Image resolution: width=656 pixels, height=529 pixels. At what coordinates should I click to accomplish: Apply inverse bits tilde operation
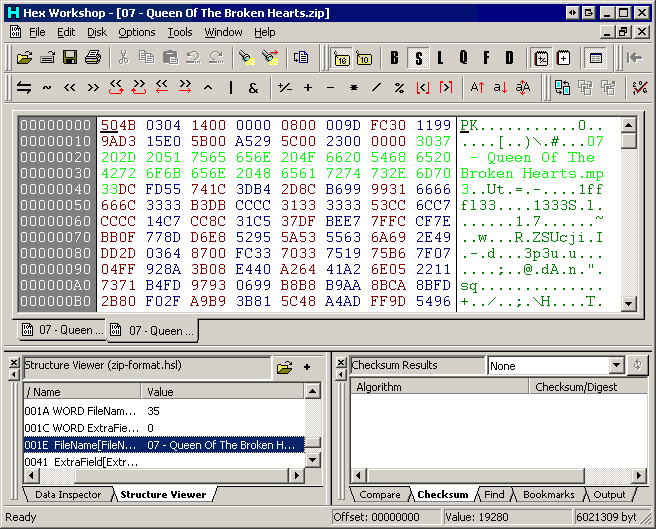[x=47, y=87]
